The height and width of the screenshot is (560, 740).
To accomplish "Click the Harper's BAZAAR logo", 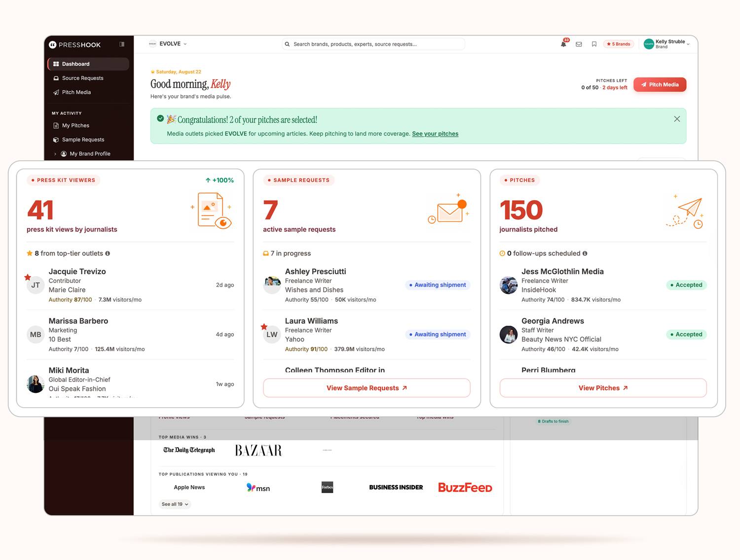I will point(259,451).
